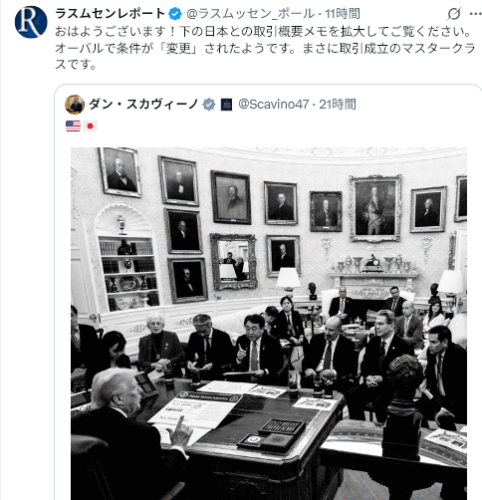
Task: Open the three-dot more options menu
Action: pyautogui.click(x=475, y=14)
